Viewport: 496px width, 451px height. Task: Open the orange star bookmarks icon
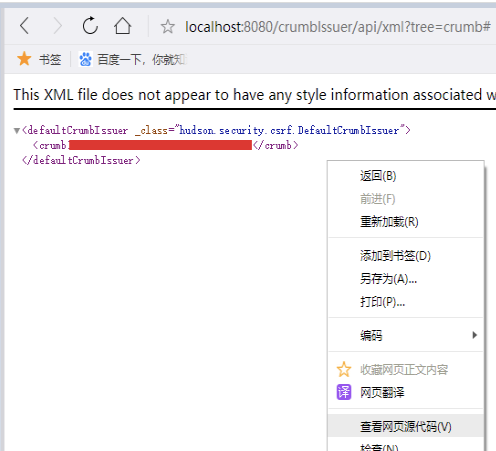pyautogui.click(x=24, y=59)
